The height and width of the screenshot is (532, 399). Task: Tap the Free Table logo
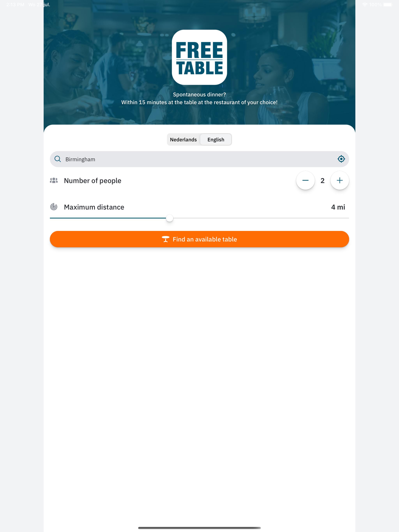point(199,57)
